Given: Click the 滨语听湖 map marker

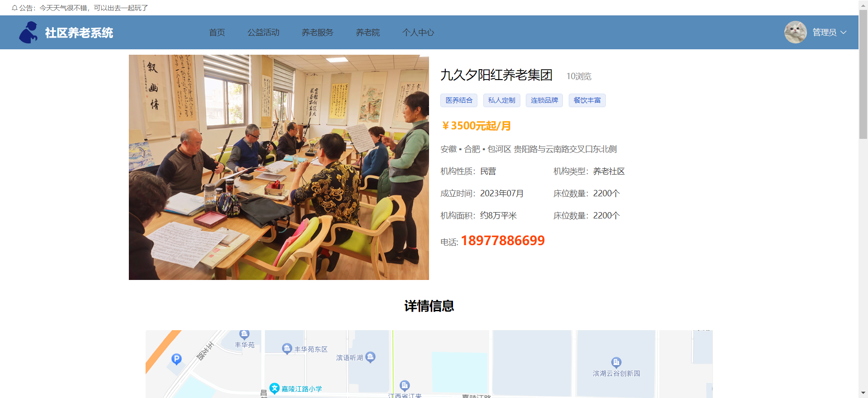Looking at the screenshot, I should pyautogui.click(x=370, y=357).
